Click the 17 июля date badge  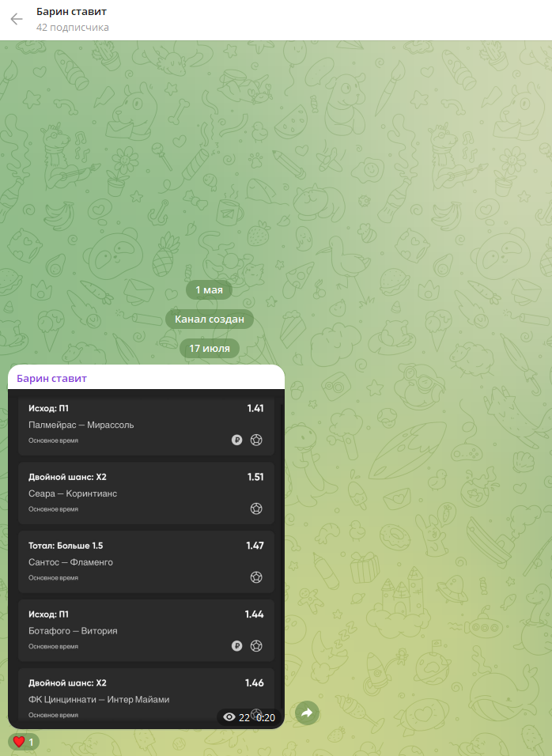click(210, 348)
